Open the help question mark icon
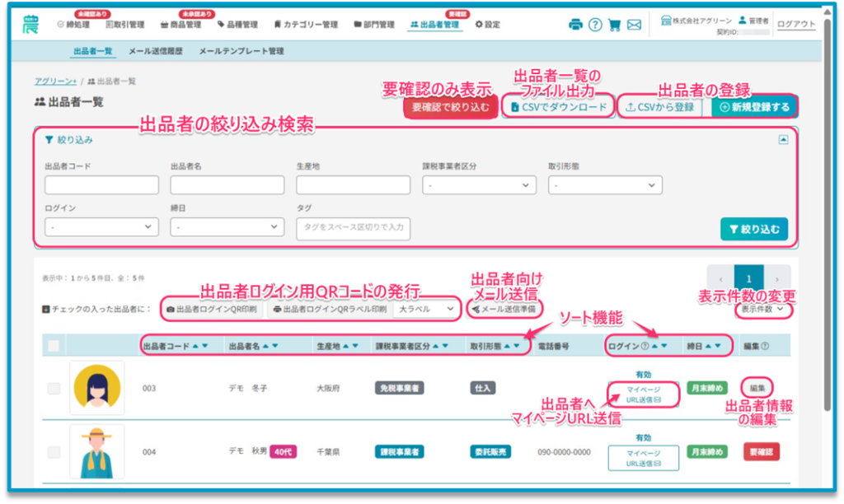 594,25
